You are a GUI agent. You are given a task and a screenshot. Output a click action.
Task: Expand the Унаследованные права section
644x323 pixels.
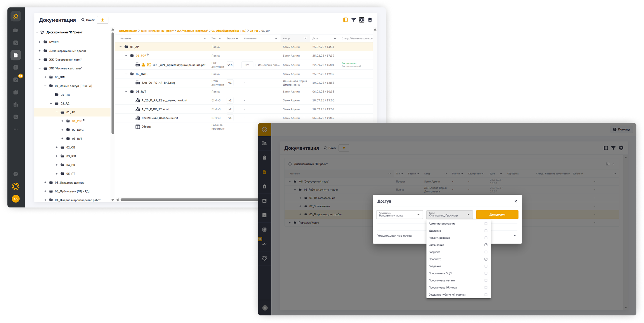pyautogui.click(x=515, y=235)
